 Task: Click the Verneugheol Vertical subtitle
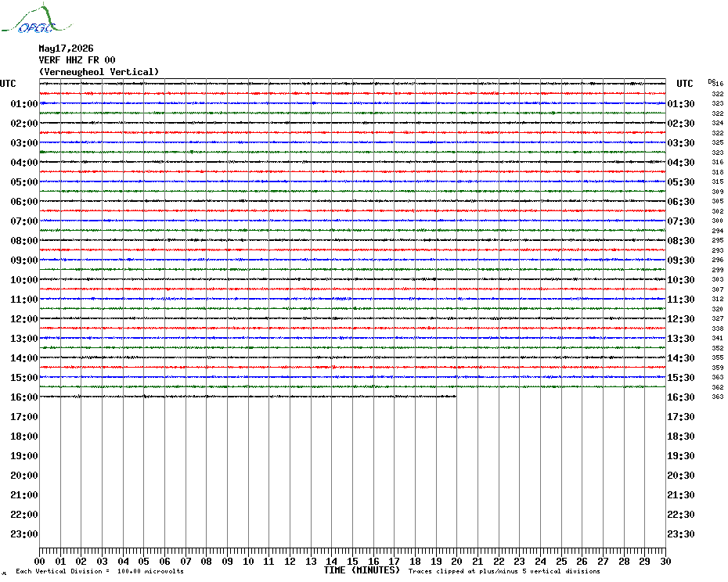[x=99, y=72]
